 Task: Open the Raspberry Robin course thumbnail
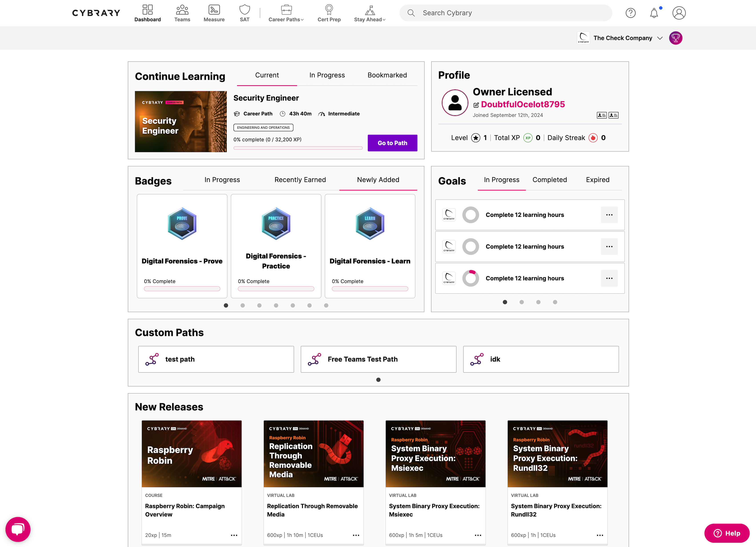pyautogui.click(x=192, y=454)
